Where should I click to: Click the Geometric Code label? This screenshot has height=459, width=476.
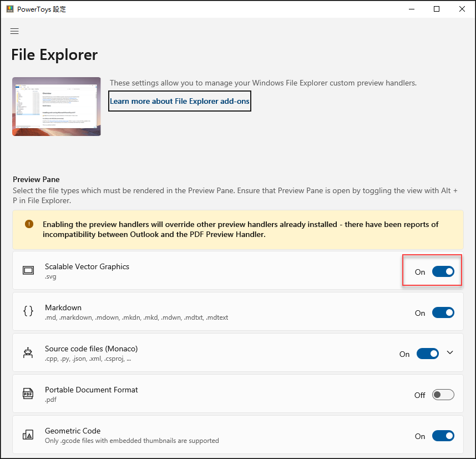click(73, 431)
